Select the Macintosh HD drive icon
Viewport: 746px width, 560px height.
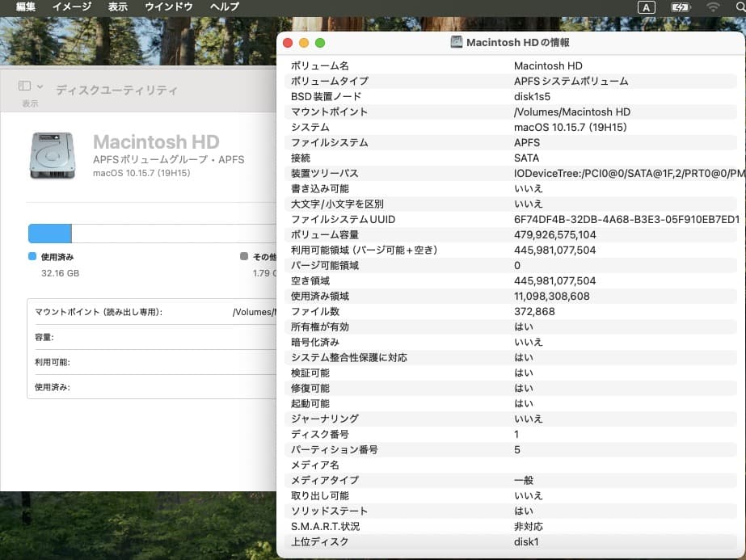click(52, 154)
